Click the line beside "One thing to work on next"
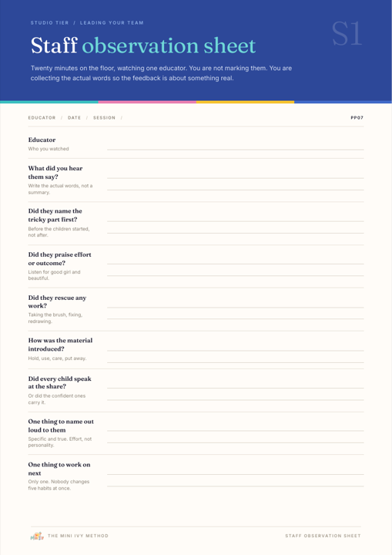The height and width of the screenshot is (555, 392). pyautogui.click(x=235, y=474)
